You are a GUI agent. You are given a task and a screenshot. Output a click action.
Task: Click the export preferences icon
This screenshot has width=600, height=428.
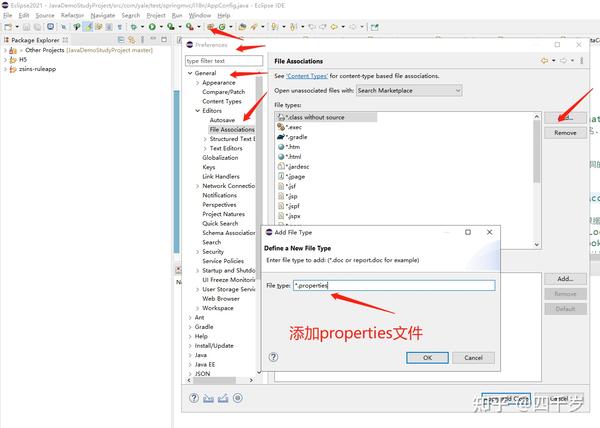(223, 398)
